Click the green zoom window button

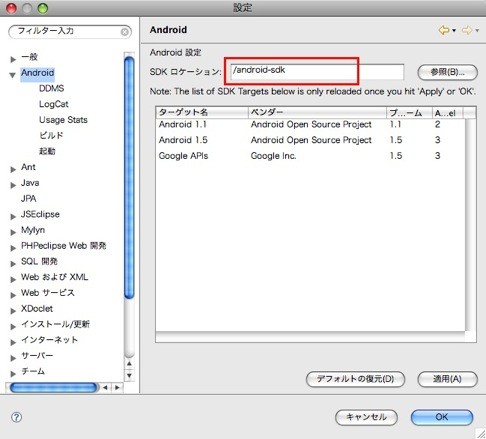tap(43, 8)
